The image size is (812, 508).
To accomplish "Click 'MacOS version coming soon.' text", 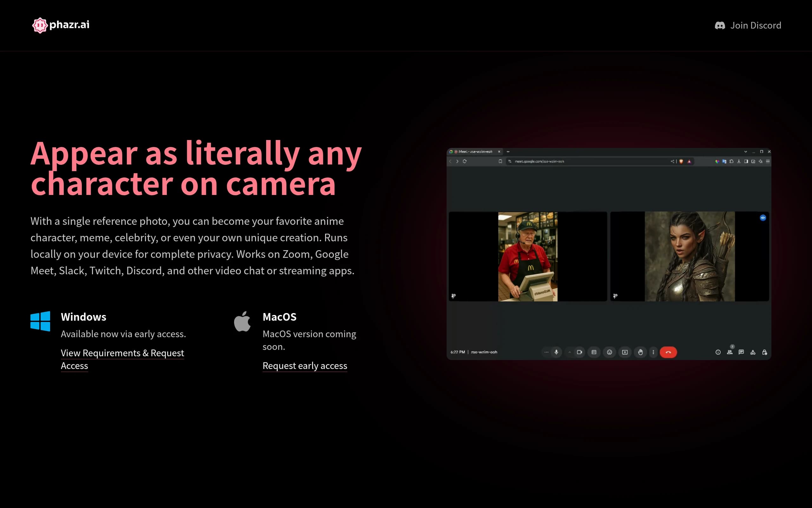I will (309, 340).
